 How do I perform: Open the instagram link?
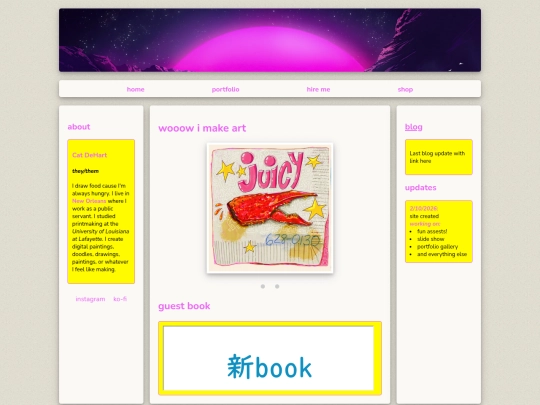(x=90, y=299)
